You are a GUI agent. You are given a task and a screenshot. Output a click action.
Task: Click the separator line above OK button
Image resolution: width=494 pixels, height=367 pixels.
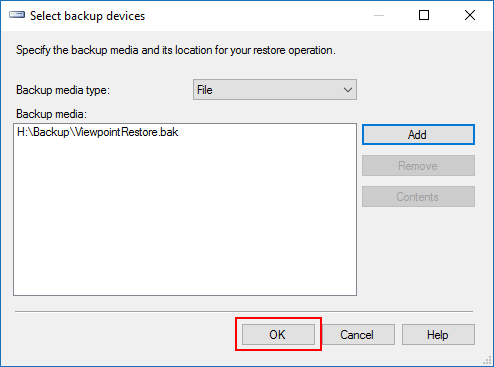click(x=244, y=312)
